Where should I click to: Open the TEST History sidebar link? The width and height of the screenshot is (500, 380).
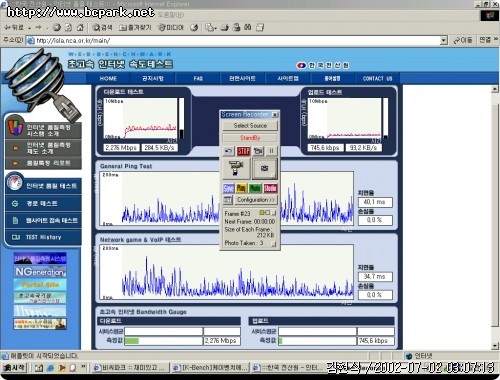[x=44, y=237]
